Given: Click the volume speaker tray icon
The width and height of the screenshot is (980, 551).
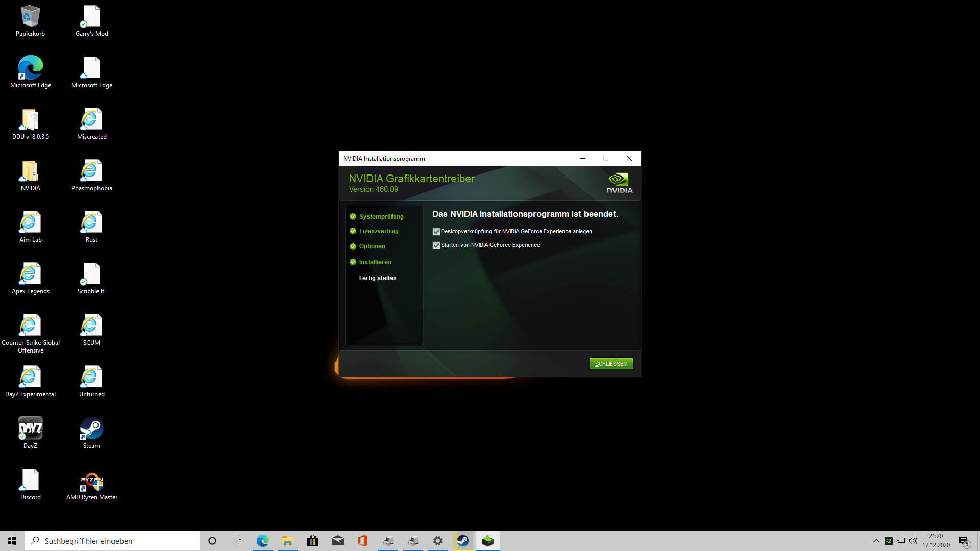Looking at the screenshot, I should (x=913, y=541).
